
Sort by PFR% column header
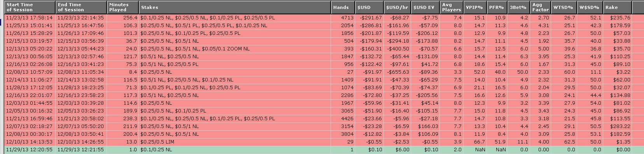(497, 7)
